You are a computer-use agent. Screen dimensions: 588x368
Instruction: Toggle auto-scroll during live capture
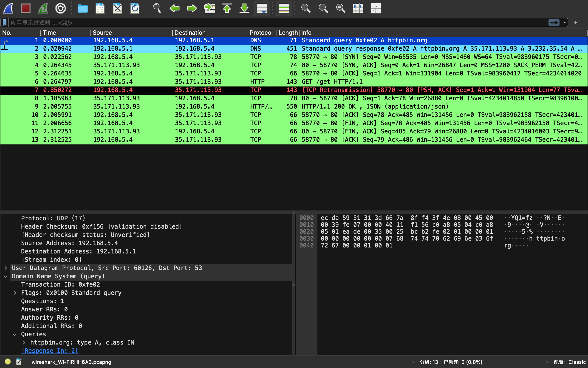coord(262,8)
